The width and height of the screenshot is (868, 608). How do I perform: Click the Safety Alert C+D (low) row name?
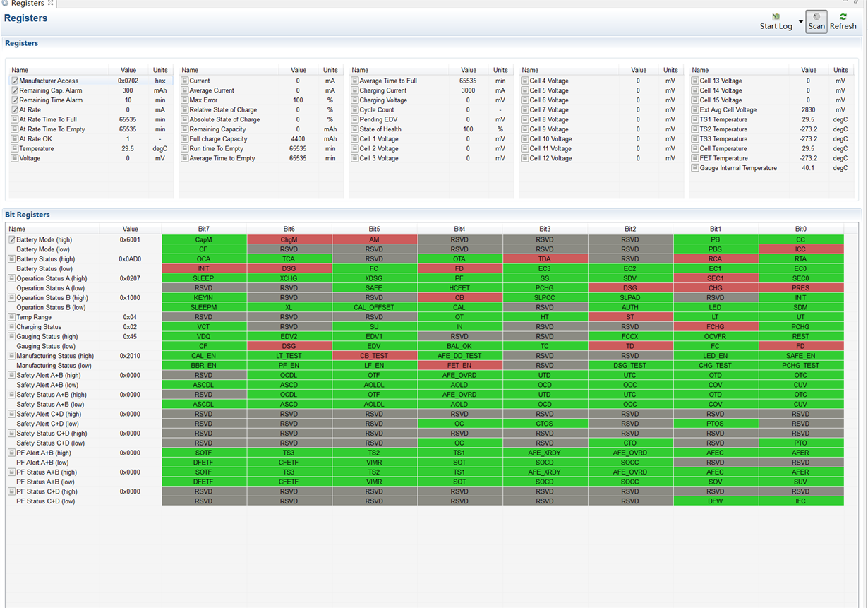(48, 424)
